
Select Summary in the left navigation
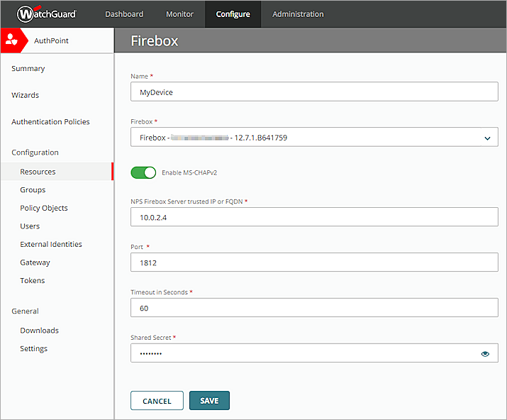pyautogui.click(x=28, y=69)
